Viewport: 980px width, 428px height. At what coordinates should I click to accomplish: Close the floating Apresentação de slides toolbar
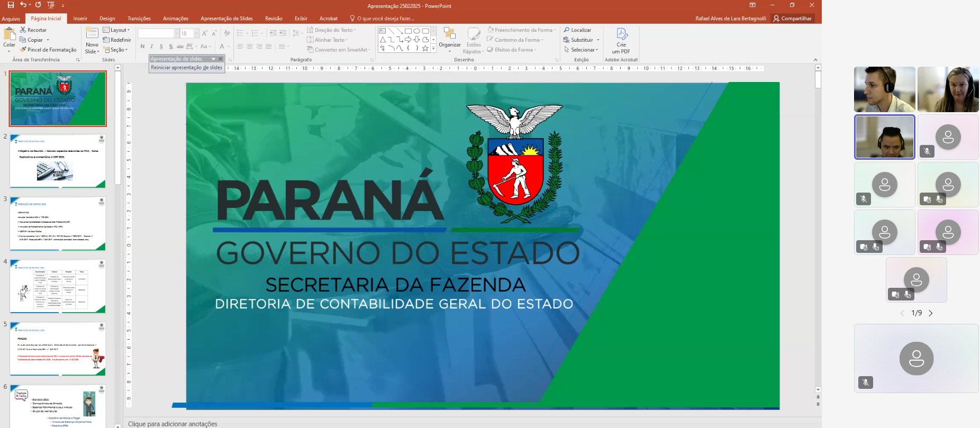coord(221,59)
